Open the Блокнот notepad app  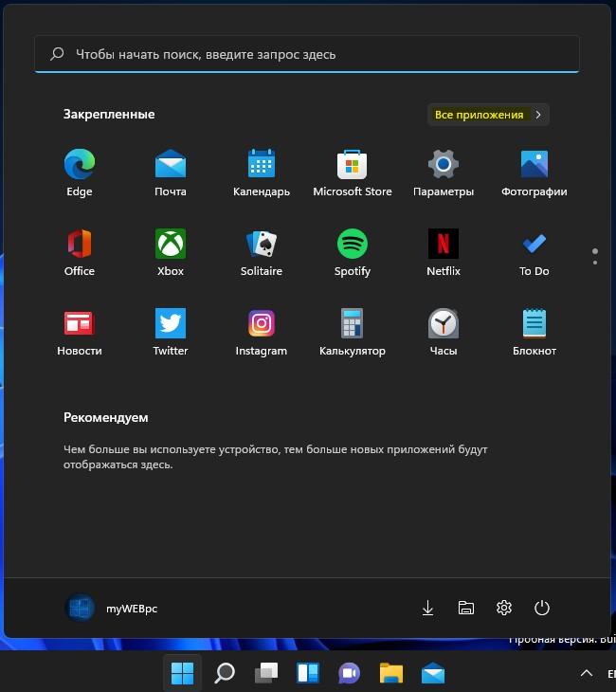[534, 332]
